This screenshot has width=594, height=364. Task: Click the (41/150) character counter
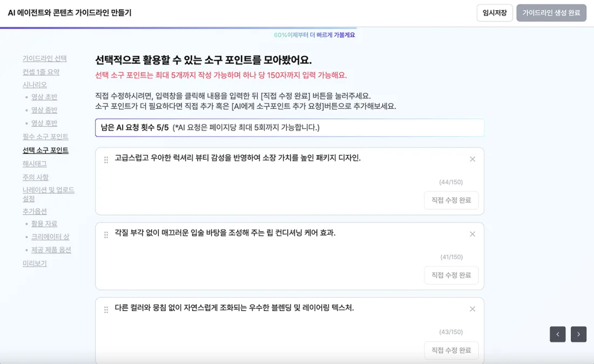coord(451,257)
